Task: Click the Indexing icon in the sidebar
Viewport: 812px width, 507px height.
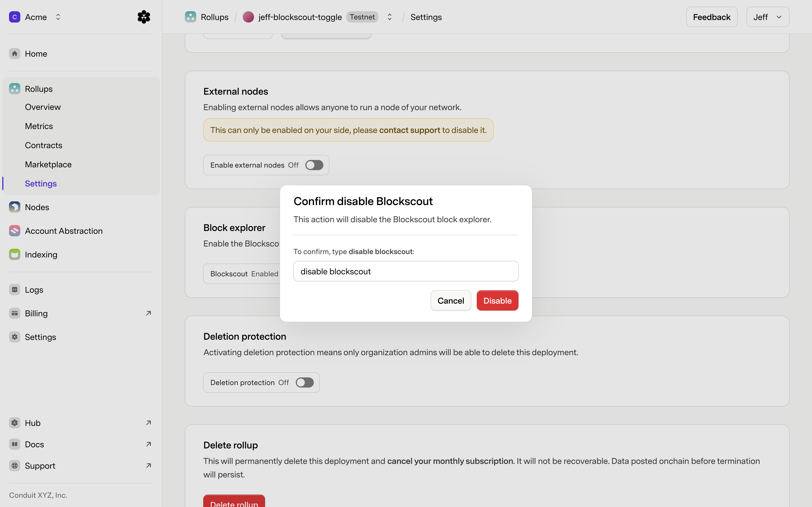Action: coord(14,254)
